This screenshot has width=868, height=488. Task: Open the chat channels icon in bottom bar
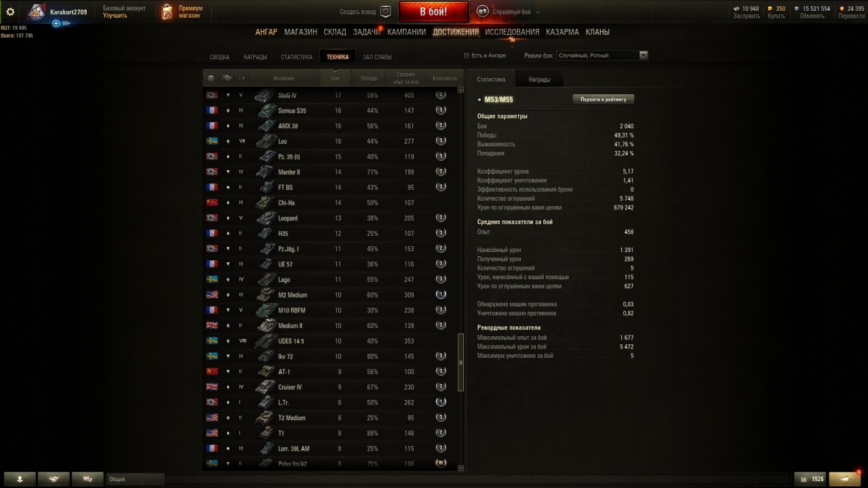pyautogui.click(x=87, y=479)
